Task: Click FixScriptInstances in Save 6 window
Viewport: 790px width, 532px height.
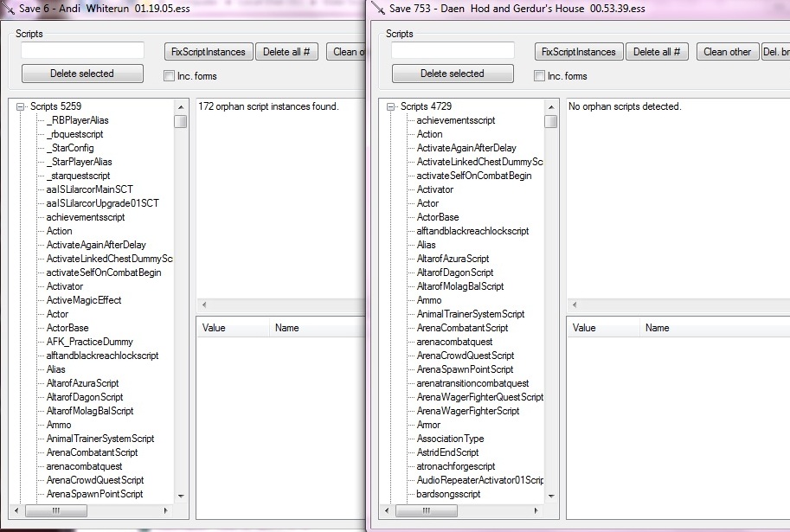Action: pos(208,52)
